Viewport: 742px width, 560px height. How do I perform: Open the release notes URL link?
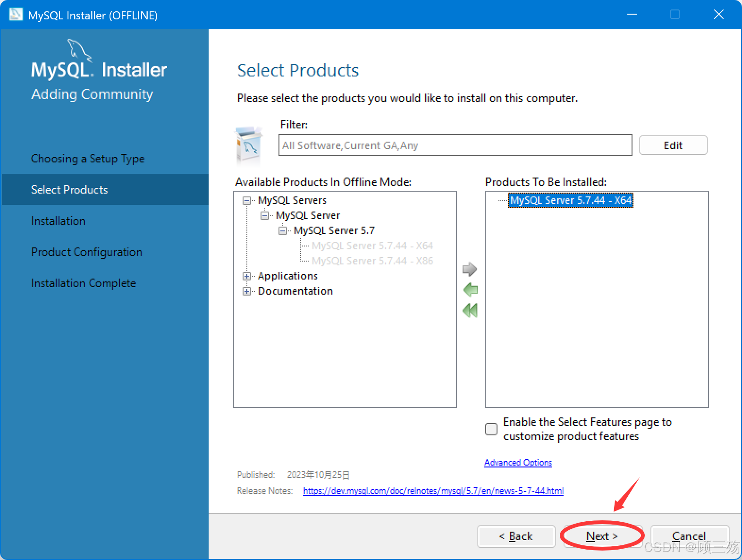click(x=433, y=491)
